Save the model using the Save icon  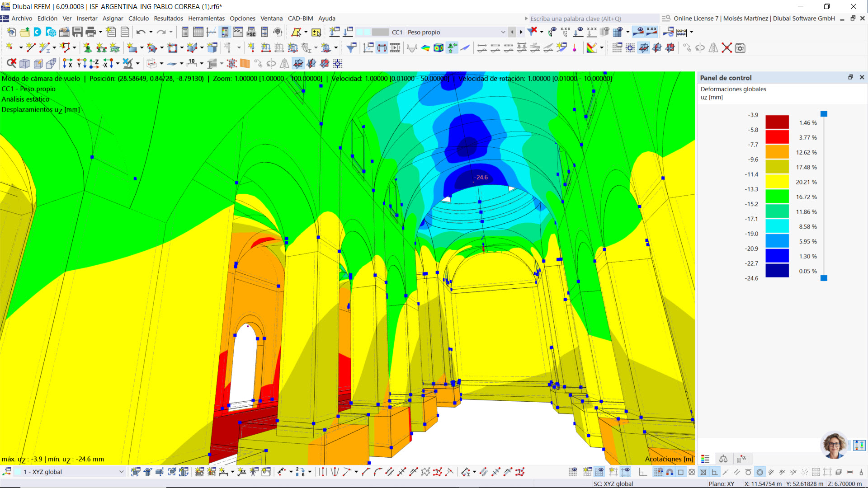pyautogui.click(x=77, y=32)
